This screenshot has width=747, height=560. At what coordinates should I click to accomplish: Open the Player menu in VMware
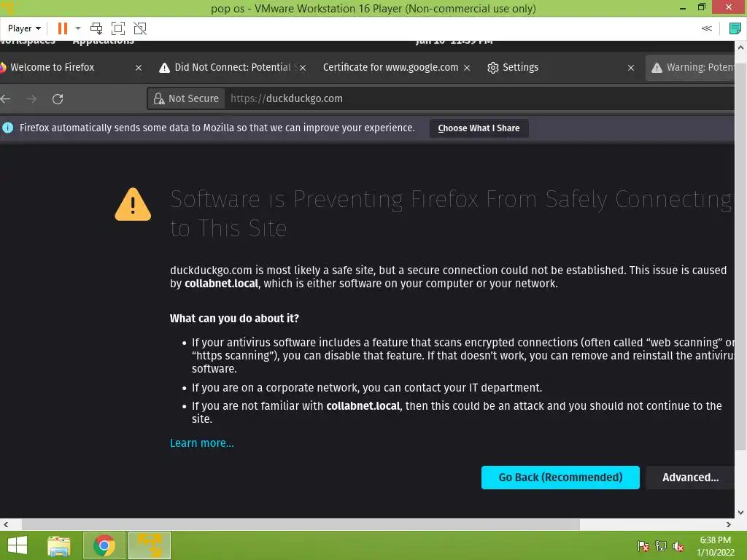[x=24, y=28]
